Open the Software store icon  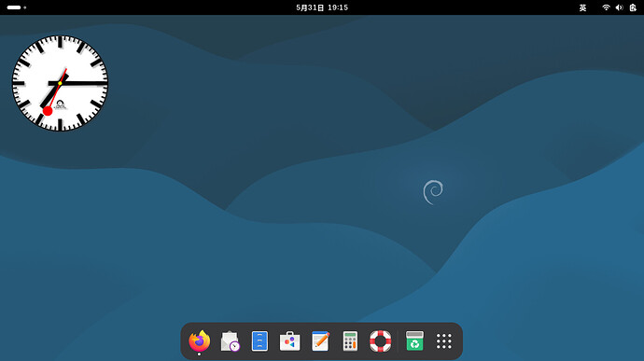click(290, 340)
